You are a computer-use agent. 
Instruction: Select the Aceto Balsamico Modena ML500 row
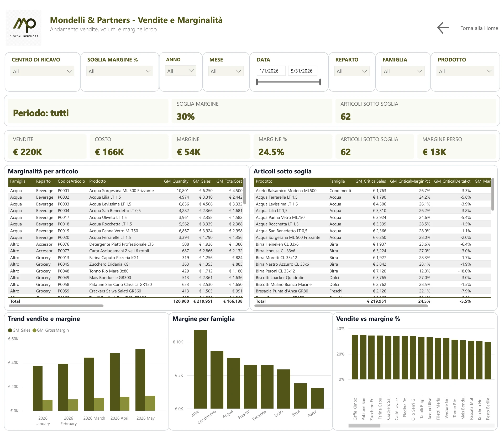[x=372, y=191]
